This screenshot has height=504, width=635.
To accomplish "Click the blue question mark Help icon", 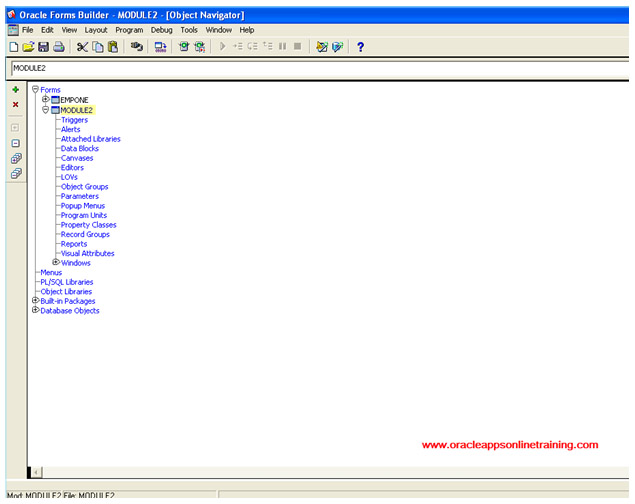I will click(360, 47).
